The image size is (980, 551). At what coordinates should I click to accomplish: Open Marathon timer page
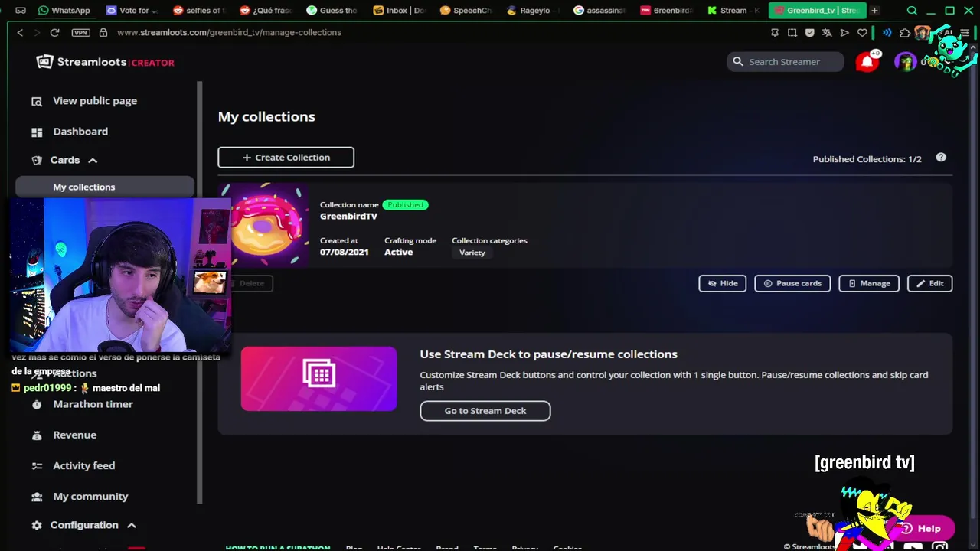[93, 404]
